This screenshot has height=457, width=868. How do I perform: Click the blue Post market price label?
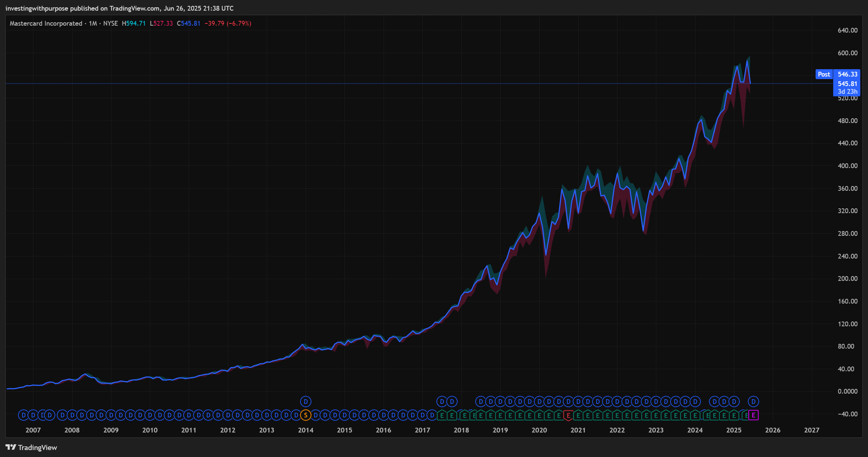click(824, 74)
